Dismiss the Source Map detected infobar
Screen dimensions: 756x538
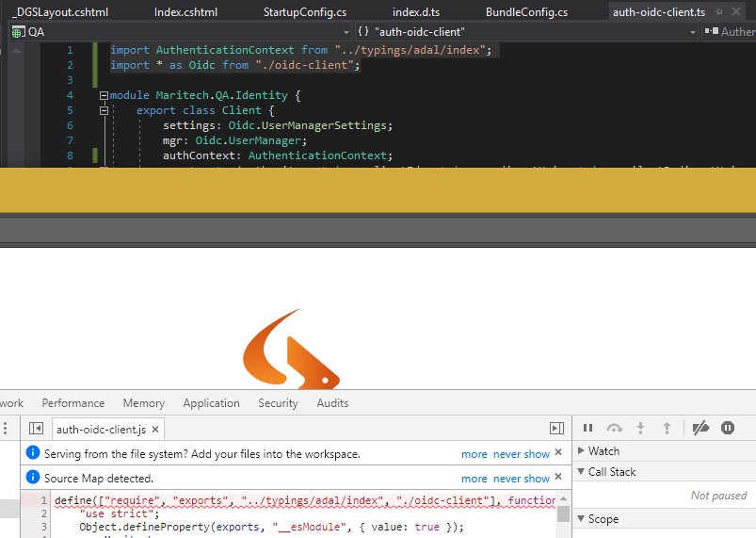558,476
